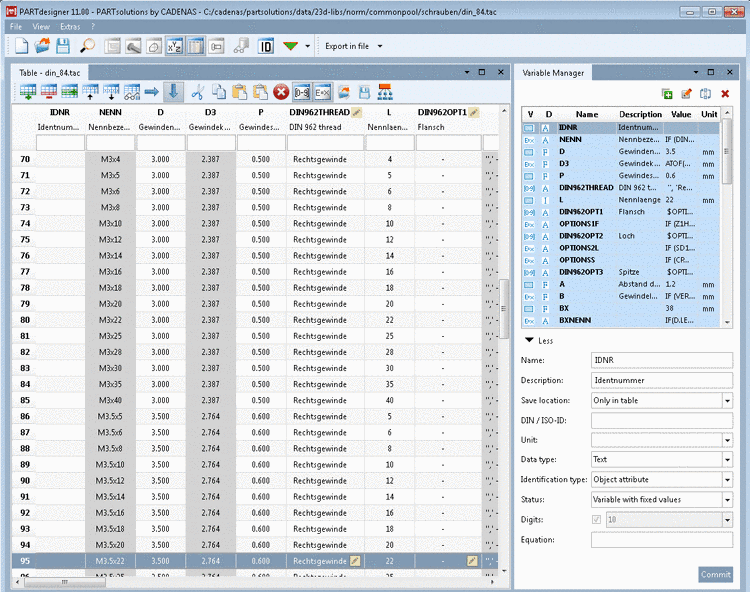Screen dimensions: 750x592
Task: Toggle the xyz view button in toolbar
Action: pos(174,46)
